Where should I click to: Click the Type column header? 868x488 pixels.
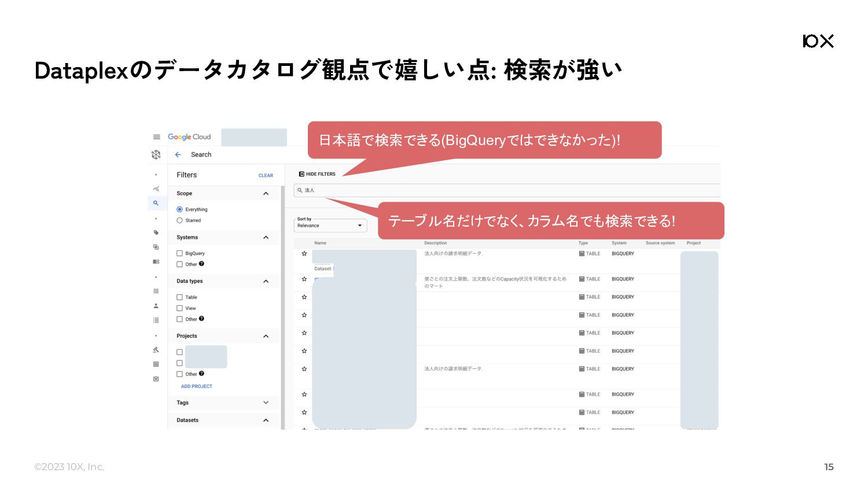point(583,243)
